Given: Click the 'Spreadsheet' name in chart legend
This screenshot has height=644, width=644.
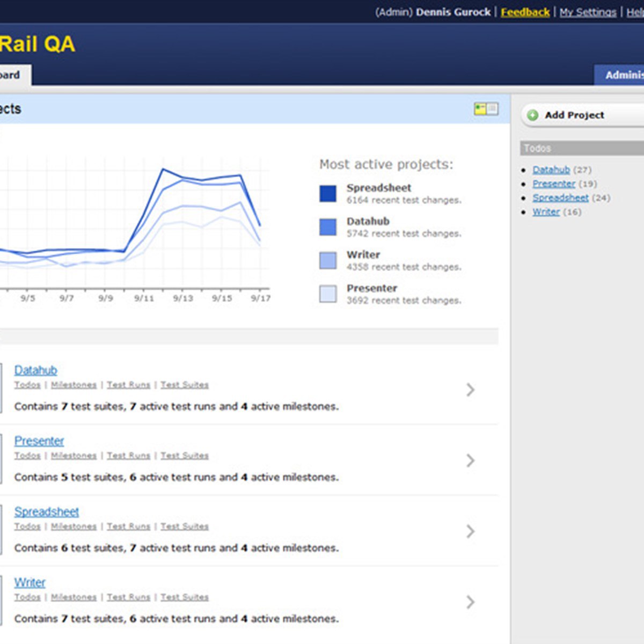Looking at the screenshot, I should [x=379, y=188].
